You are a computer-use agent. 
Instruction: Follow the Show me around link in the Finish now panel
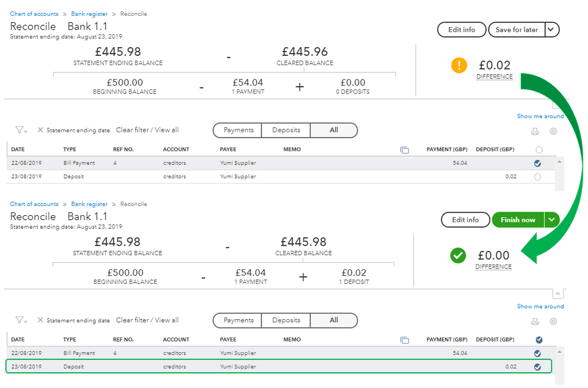540,306
